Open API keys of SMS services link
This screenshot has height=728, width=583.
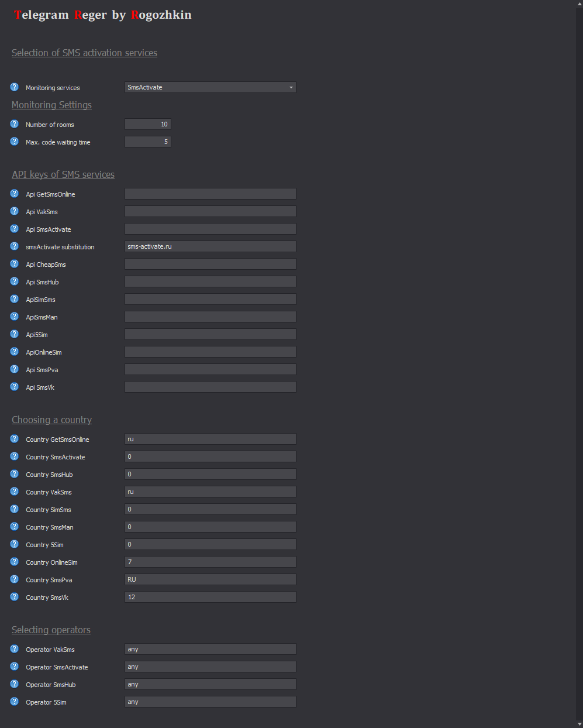click(x=63, y=174)
